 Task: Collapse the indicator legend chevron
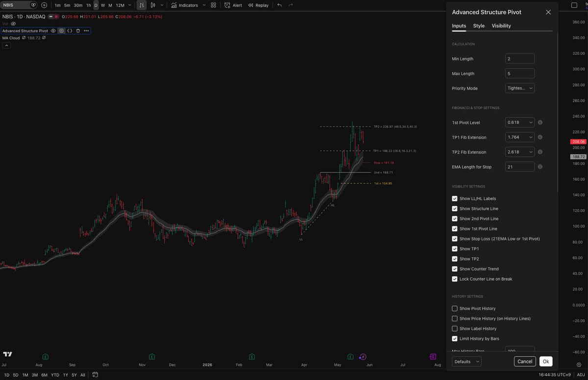pyautogui.click(x=6, y=46)
